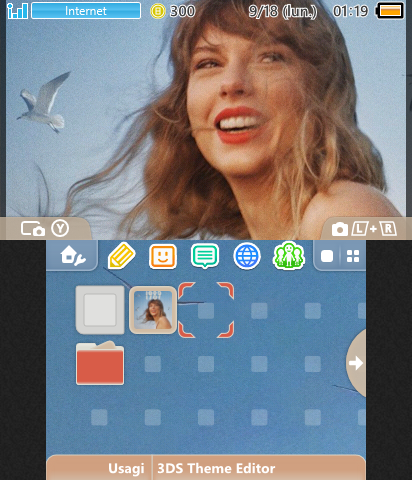Image resolution: width=412 pixels, height=480 pixels.
Task: Select the 1989 album cover tile
Action: (x=153, y=310)
